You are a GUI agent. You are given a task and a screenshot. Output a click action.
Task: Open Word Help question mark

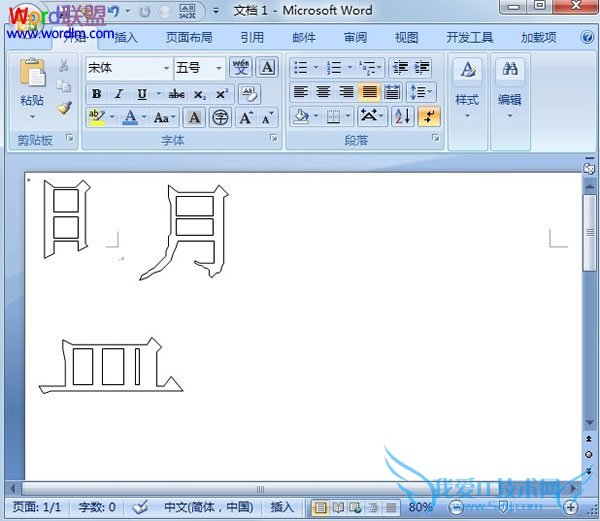click(587, 37)
